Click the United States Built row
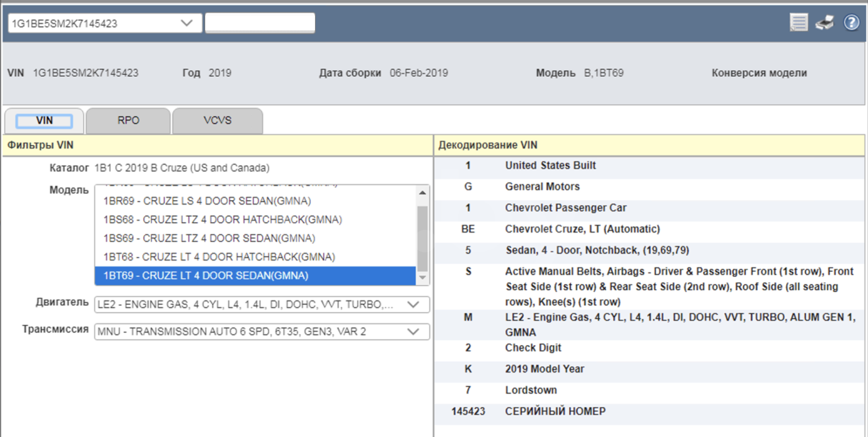The image size is (868, 437). click(649, 166)
